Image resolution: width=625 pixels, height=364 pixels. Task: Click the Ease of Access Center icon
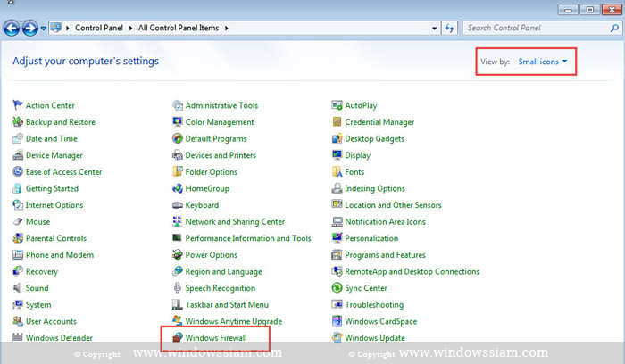[18, 171]
